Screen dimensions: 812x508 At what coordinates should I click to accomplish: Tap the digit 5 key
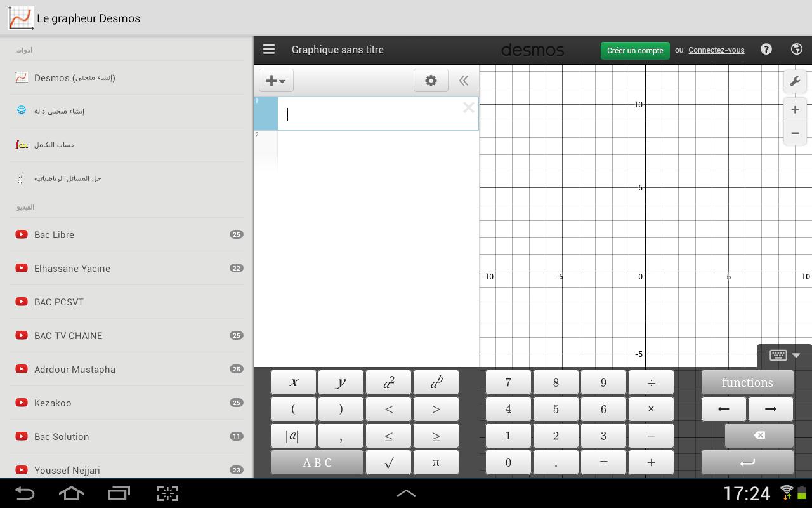(556, 409)
